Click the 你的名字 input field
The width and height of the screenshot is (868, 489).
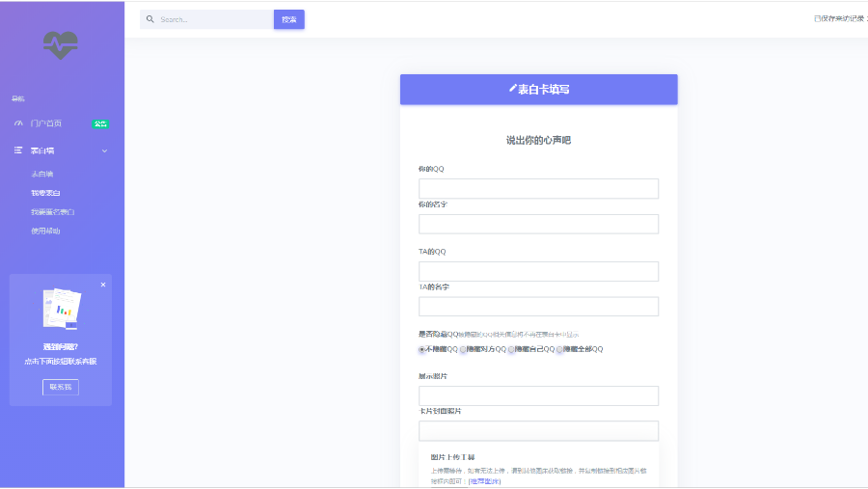538,224
